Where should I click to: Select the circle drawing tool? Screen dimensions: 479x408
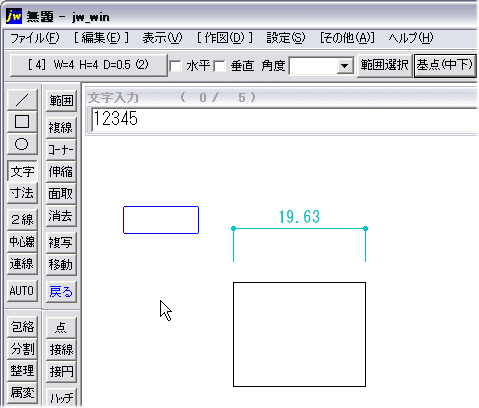(x=22, y=144)
